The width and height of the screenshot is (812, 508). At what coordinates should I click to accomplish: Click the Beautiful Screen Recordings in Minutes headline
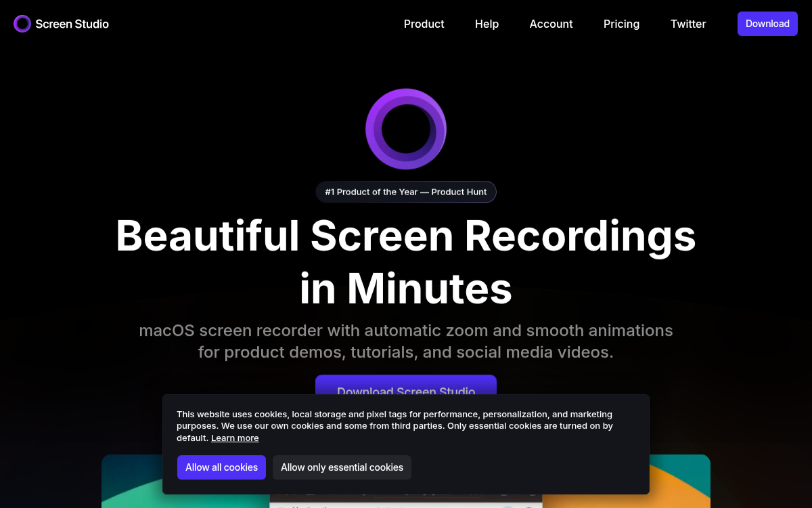click(x=406, y=261)
